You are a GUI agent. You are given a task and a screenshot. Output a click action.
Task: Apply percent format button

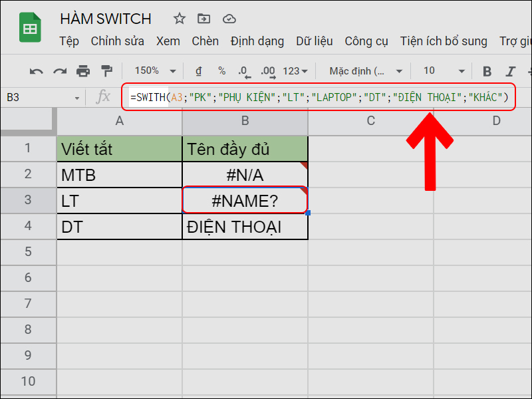(x=221, y=71)
